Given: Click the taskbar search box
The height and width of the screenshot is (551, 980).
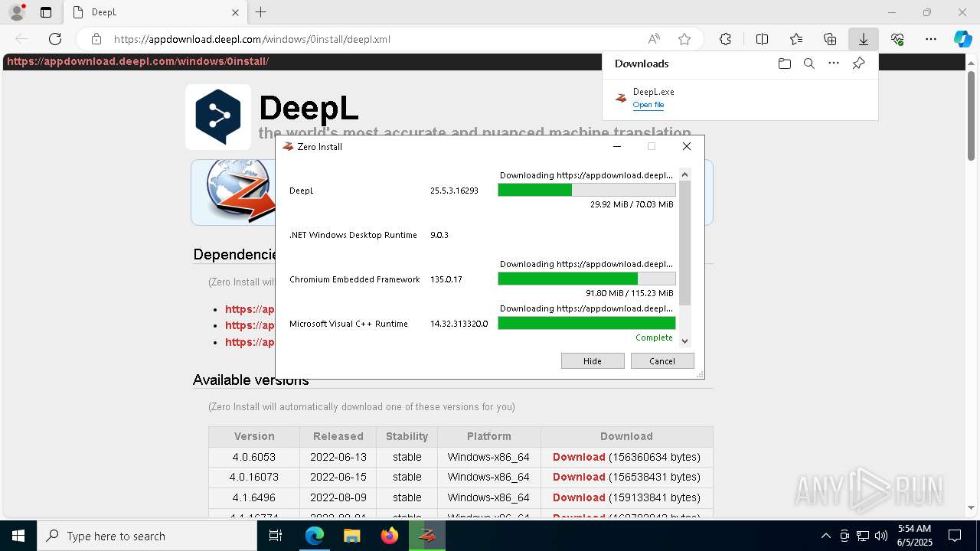Looking at the screenshot, I should 147,536.
